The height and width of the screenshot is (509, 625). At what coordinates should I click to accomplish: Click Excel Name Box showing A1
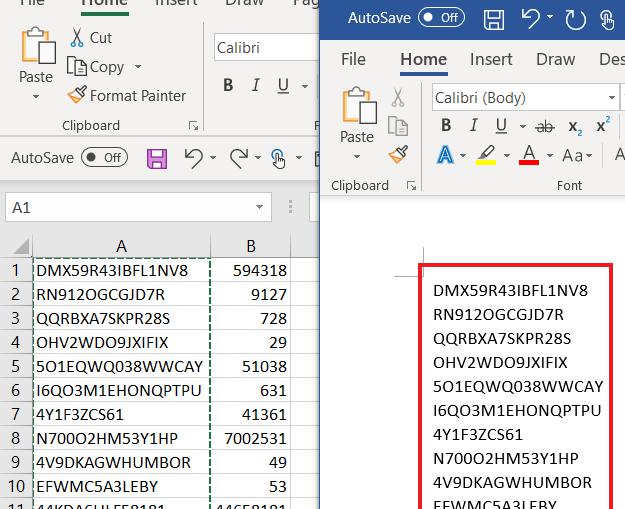point(138,207)
